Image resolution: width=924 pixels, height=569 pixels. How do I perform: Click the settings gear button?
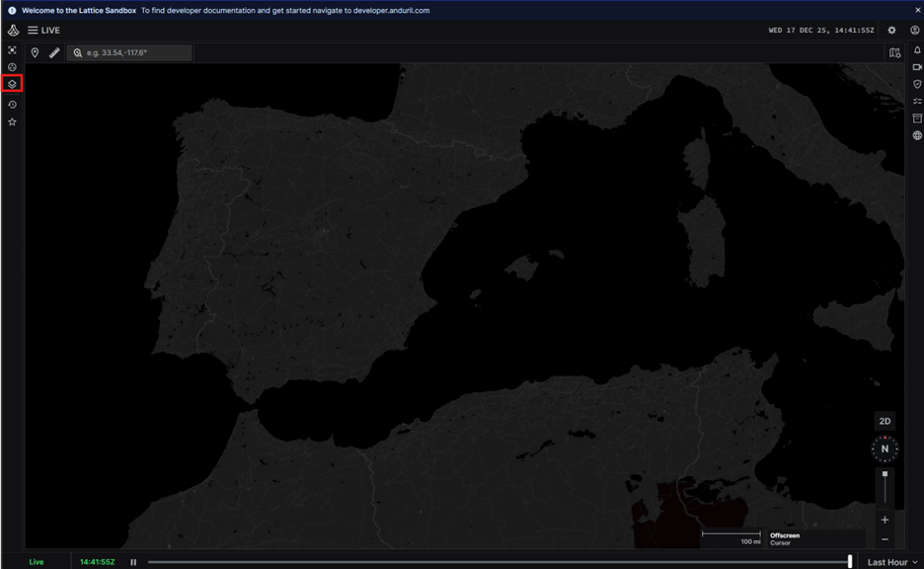tap(891, 31)
